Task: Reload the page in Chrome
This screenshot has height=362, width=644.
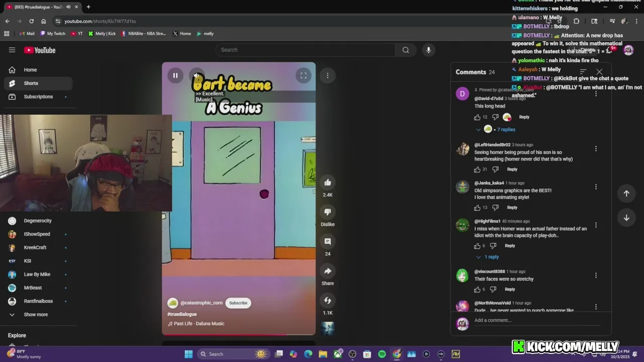Action: (31, 21)
